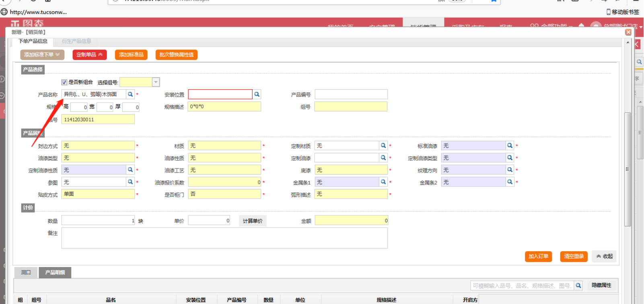644x304 pixels.
Task: Open lookup for 参图 field
Action: (x=130, y=182)
